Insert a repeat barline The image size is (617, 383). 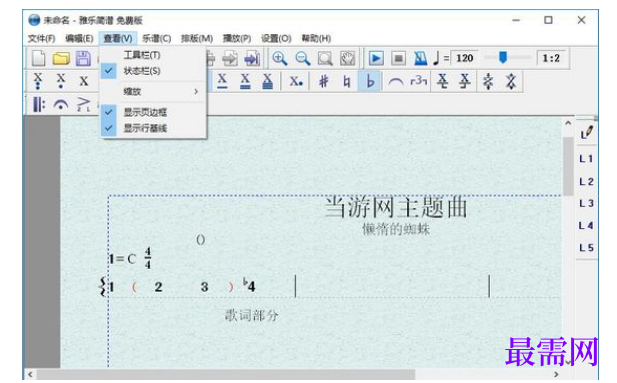[x=39, y=104]
